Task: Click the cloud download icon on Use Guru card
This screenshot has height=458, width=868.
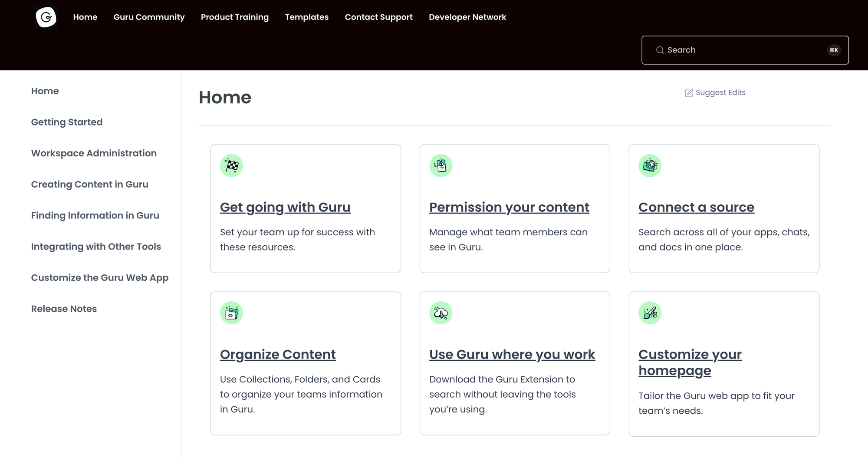Action: pyautogui.click(x=441, y=313)
